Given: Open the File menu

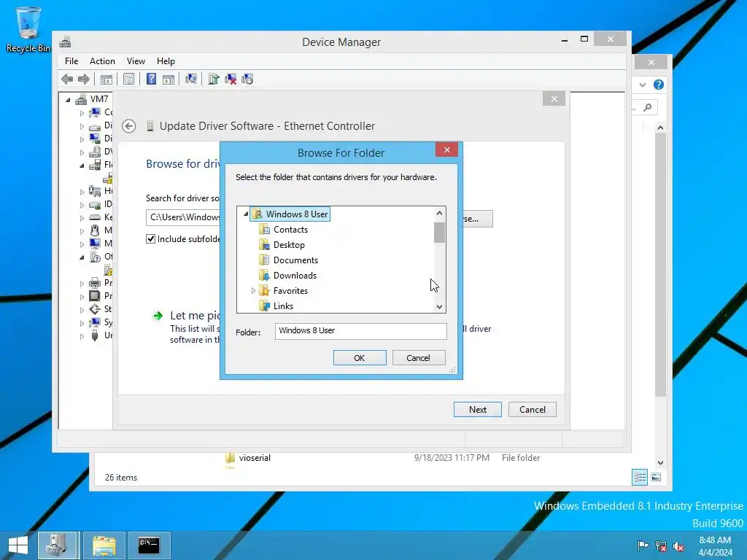Looking at the screenshot, I should pyautogui.click(x=71, y=61).
